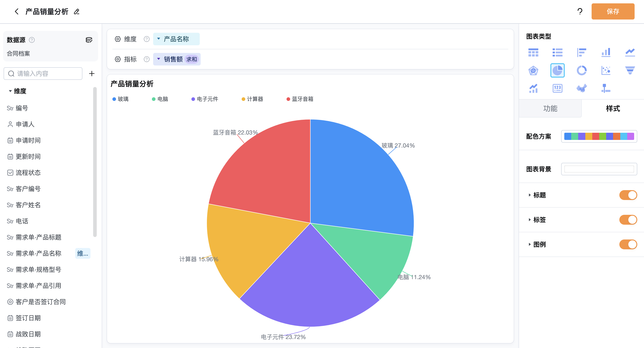
Task: Collapse the 维度 field tree
Action: [10, 91]
